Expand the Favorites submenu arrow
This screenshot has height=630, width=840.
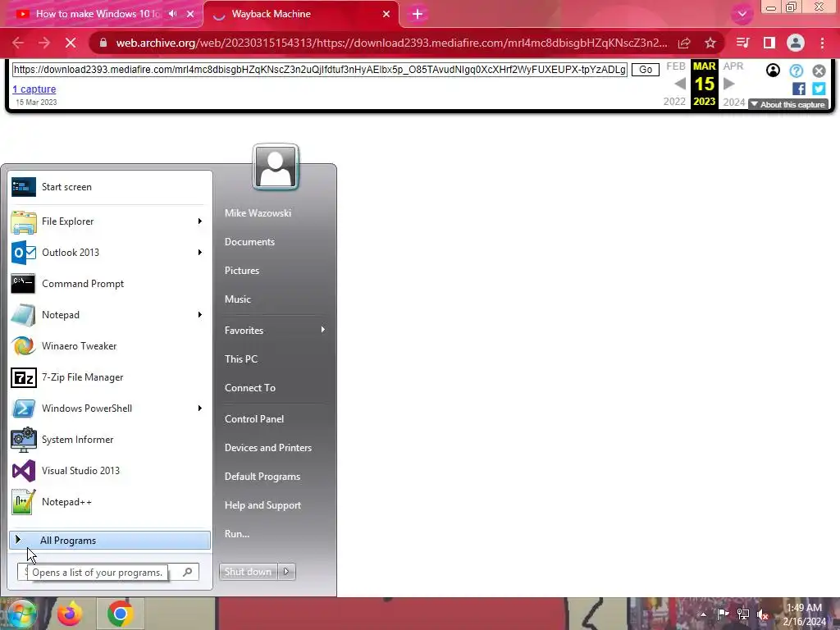coord(323,330)
